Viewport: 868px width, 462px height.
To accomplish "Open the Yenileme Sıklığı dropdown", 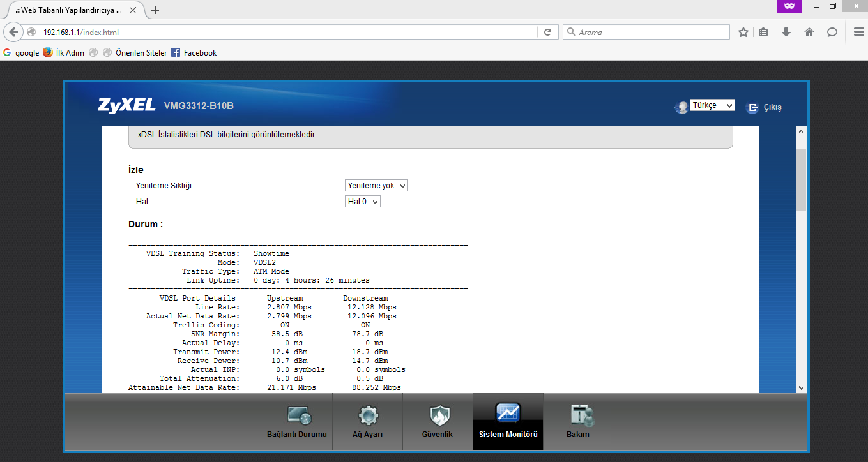I will pos(376,186).
